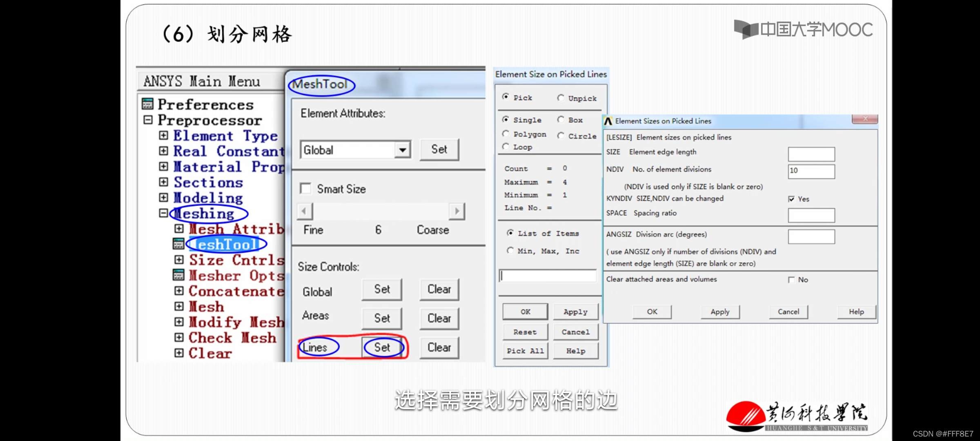The image size is (980, 441).
Task: Click the Smart Size slider track
Action: click(x=381, y=211)
